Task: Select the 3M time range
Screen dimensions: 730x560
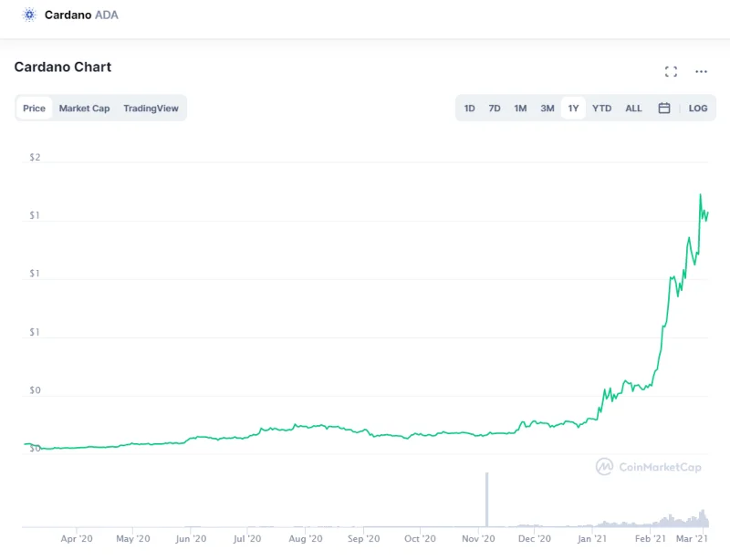Action: click(x=547, y=108)
